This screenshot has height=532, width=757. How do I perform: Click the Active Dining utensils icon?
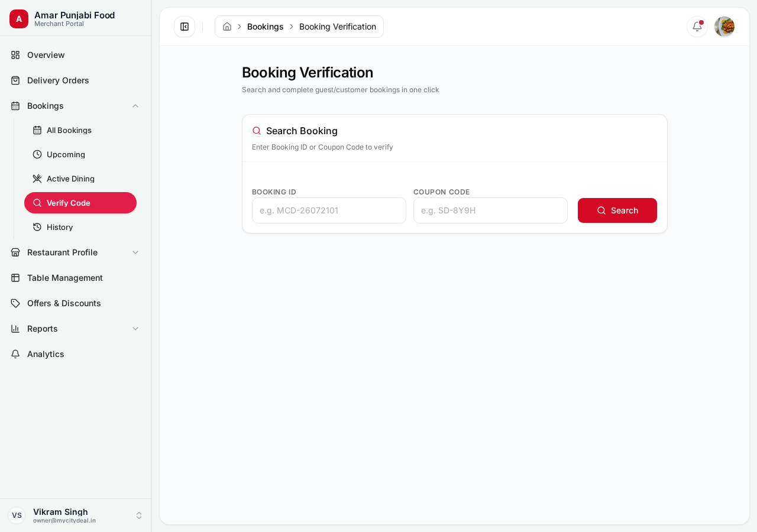37,179
